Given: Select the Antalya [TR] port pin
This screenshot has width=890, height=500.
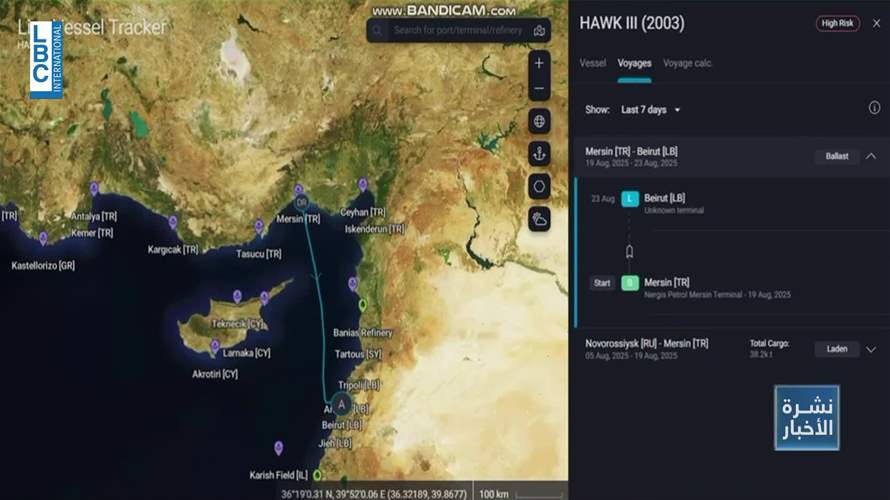Looking at the screenshot, I should pos(94,188).
